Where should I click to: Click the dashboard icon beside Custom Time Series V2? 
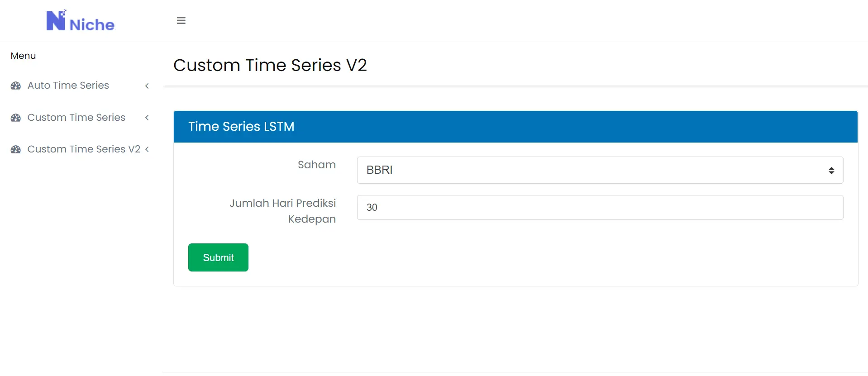[x=16, y=149]
